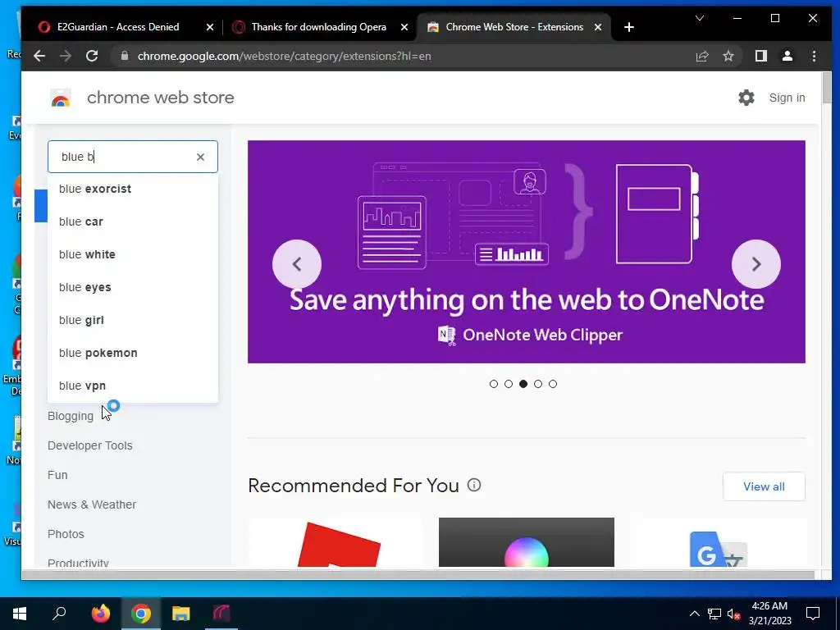Show the next carousel slide
This screenshot has width=840, height=630.
[756, 263]
